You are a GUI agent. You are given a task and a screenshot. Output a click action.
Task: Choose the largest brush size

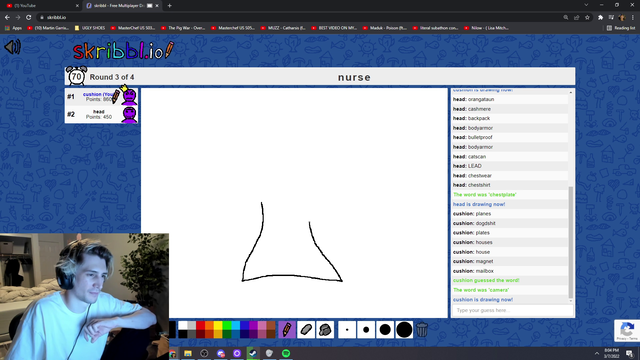click(404, 330)
